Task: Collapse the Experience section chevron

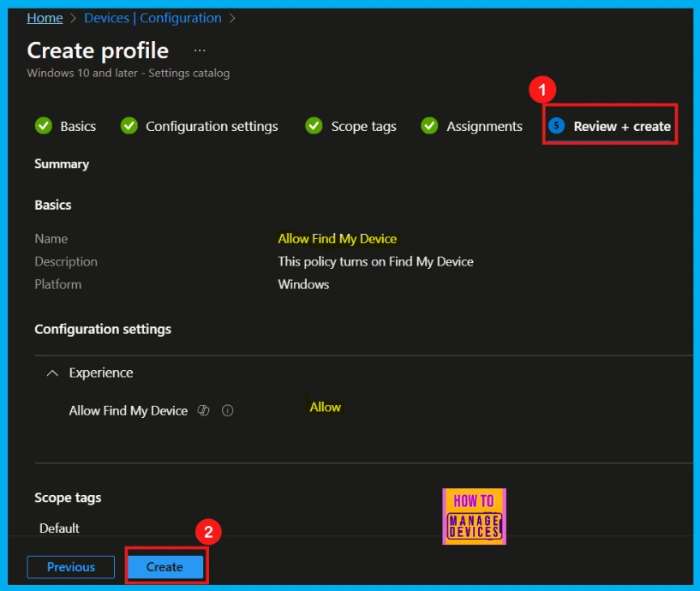Action: (x=52, y=373)
